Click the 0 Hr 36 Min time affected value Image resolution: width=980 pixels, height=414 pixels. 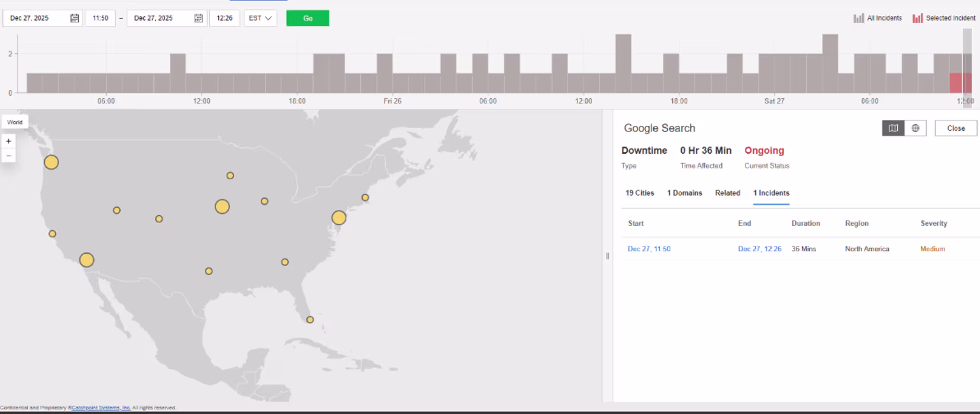coord(706,151)
